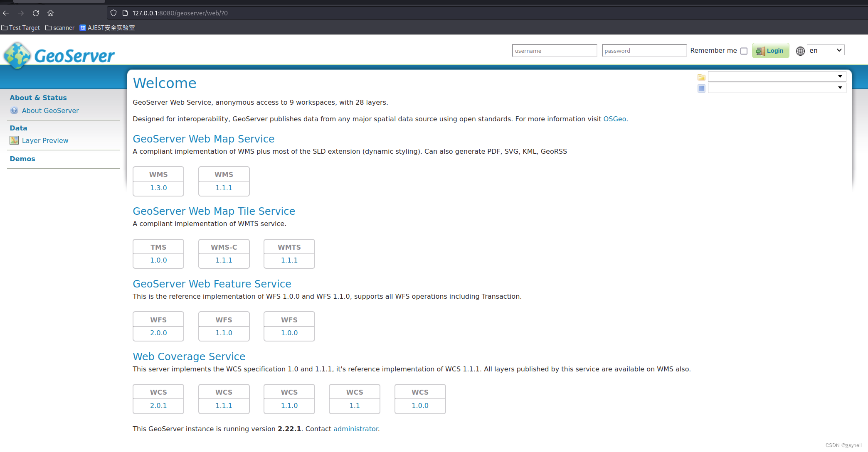Click GeoServer Web Map Tile Service heading

(x=214, y=211)
